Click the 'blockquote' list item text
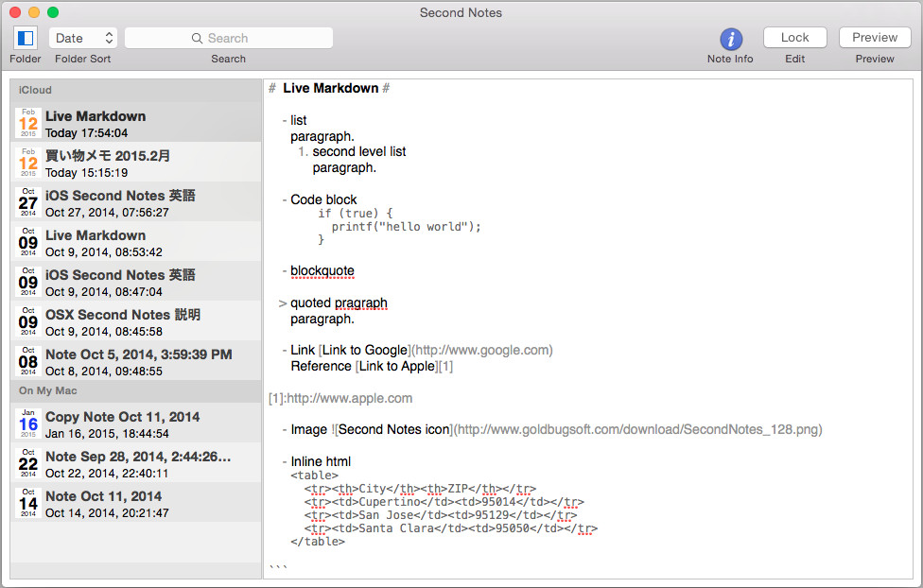The height and width of the screenshot is (588, 923). (x=322, y=270)
